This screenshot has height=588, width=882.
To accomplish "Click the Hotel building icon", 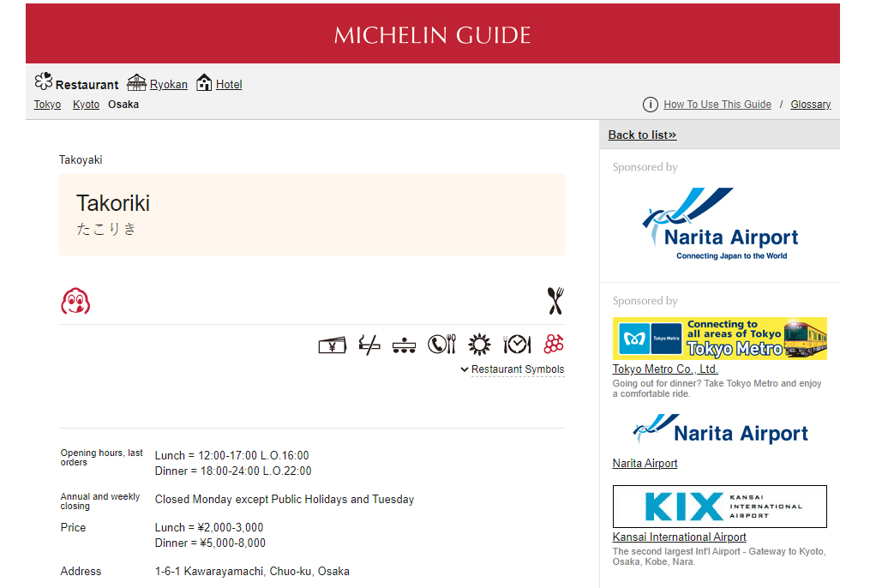I will point(204,83).
